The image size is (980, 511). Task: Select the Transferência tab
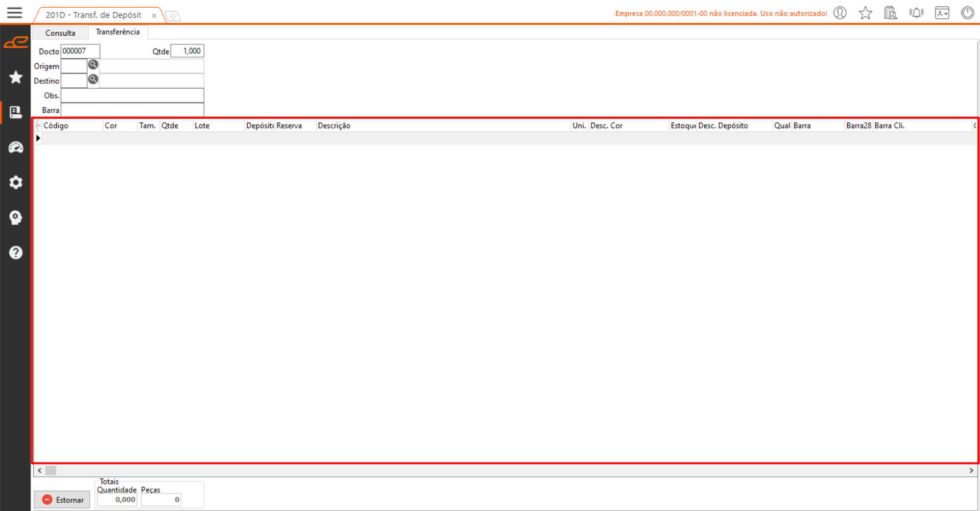117,32
